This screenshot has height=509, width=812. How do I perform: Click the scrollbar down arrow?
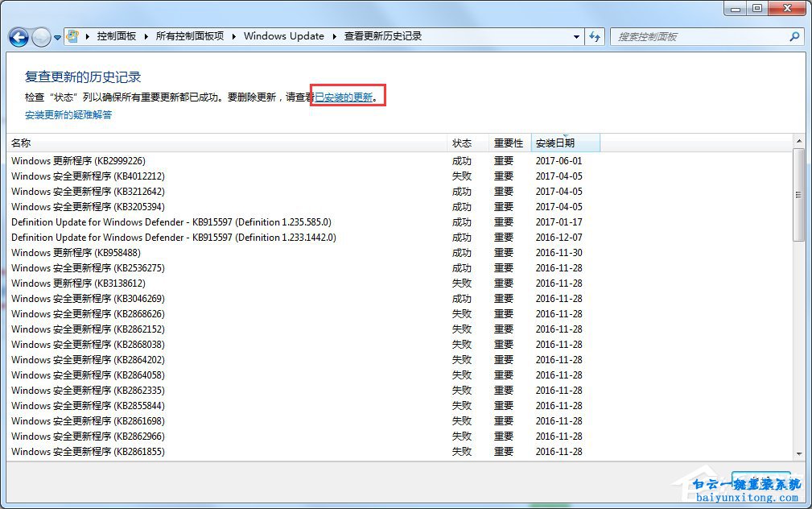pyautogui.click(x=799, y=454)
